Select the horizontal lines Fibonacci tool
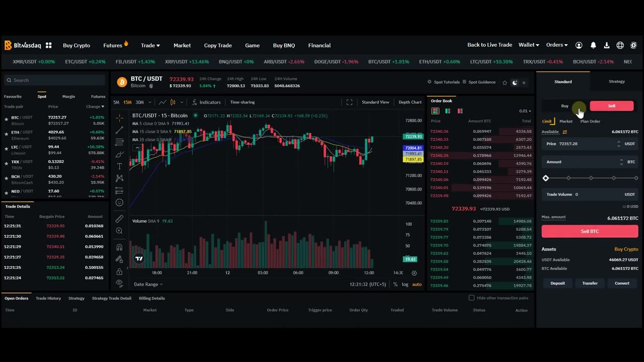 pyautogui.click(x=119, y=142)
